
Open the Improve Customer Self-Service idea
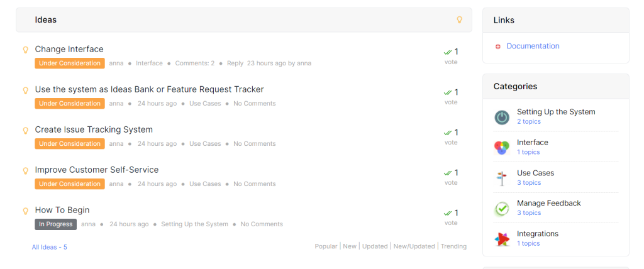[x=96, y=170]
